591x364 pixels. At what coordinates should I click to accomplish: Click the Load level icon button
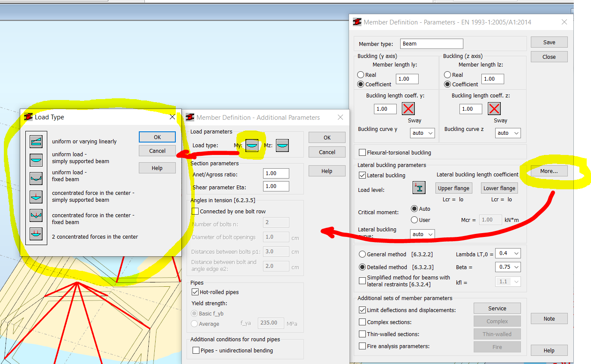click(x=419, y=188)
